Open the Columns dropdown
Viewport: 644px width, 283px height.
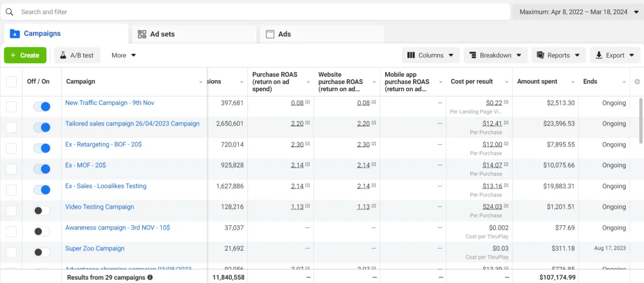(x=430, y=55)
